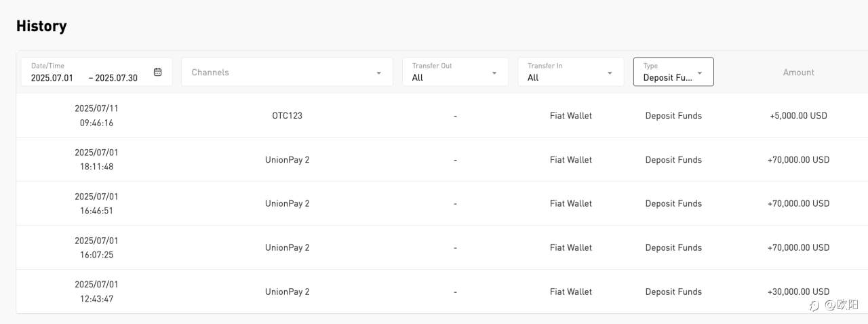Click the 2025/07/01 12:43:47 timestamp

tap(96, 291)
